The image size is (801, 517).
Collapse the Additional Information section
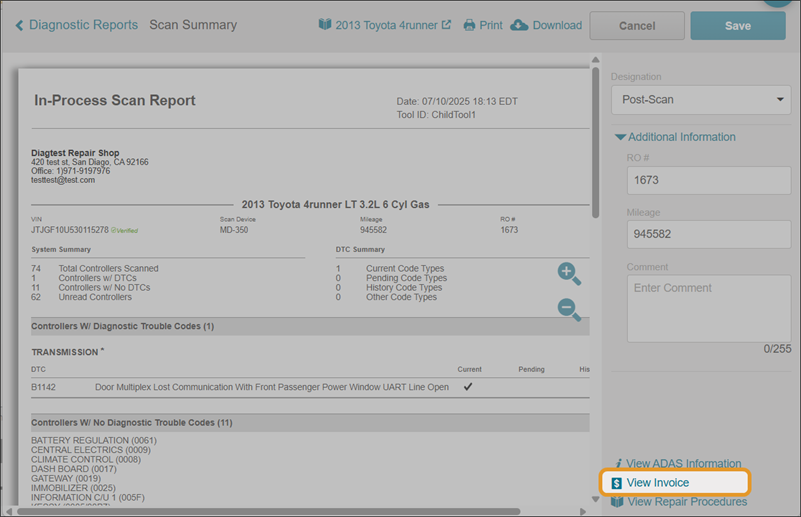click(621, 137)
